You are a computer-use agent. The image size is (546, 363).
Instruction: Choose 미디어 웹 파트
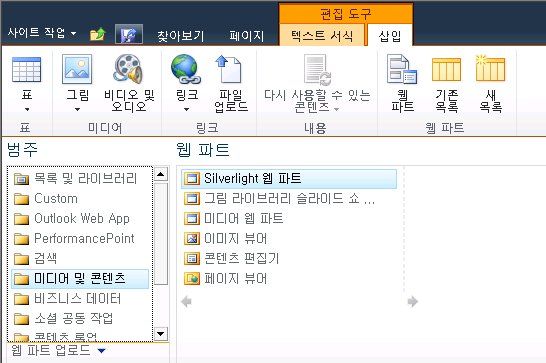289,219
